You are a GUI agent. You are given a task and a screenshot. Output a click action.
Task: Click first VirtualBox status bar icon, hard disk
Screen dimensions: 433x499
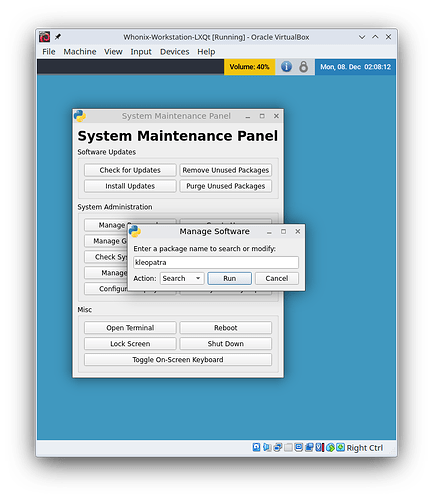[x=256, y=447]
